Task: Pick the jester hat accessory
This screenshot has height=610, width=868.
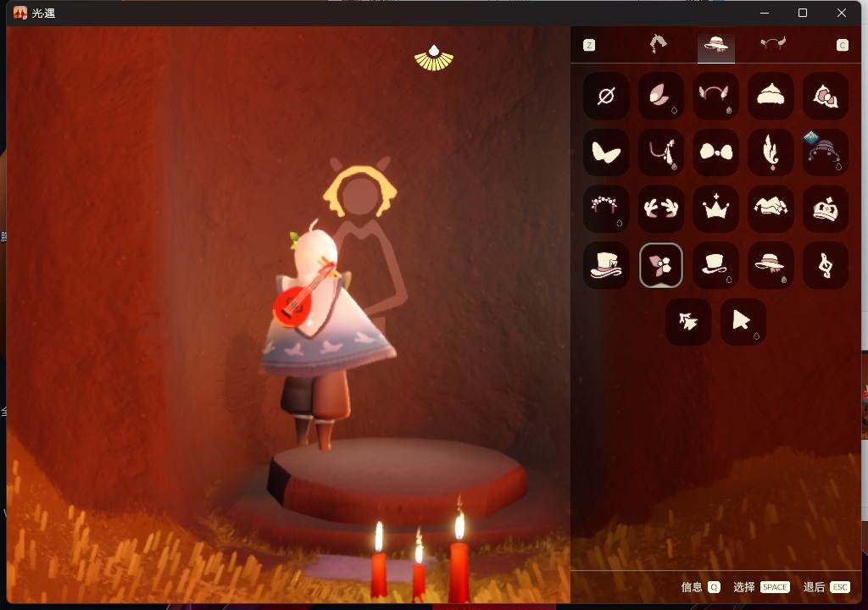Action: 771,208
